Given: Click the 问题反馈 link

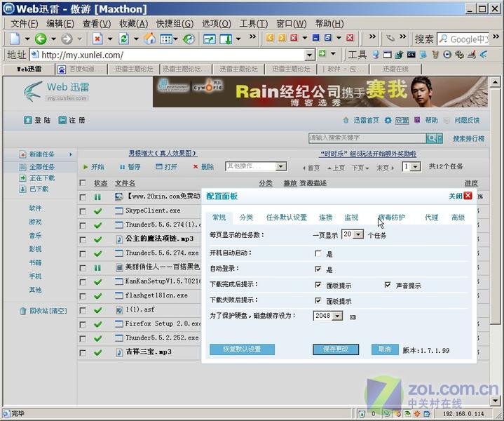Looking at the screenshot, I should (x=467, y=121).
